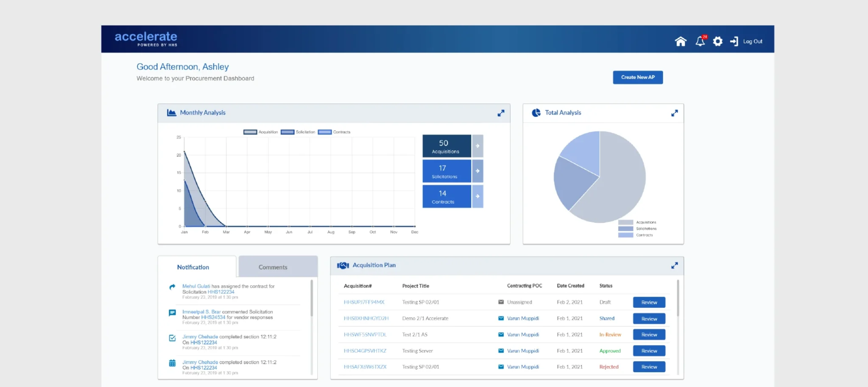Image resolution: width=868 pixels, height=387 pixels.
Task: Click the Create New AP button
Action: 638,77
